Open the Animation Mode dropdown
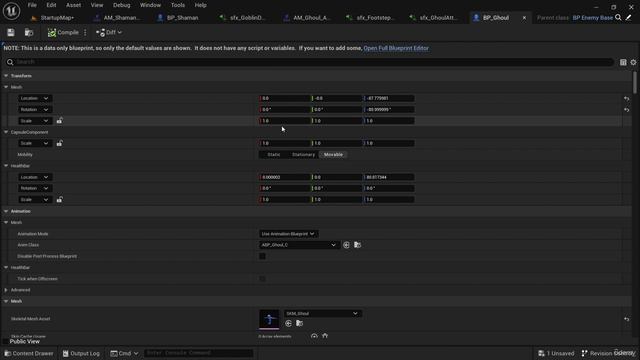Screen dimensions: 640x360 click(288, 234)
